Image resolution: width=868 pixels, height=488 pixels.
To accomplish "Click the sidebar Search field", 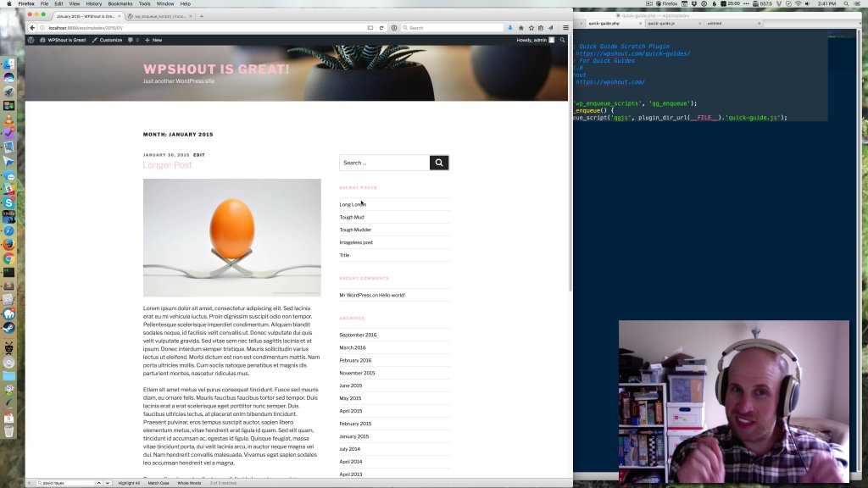I will [x=384, y=163].
